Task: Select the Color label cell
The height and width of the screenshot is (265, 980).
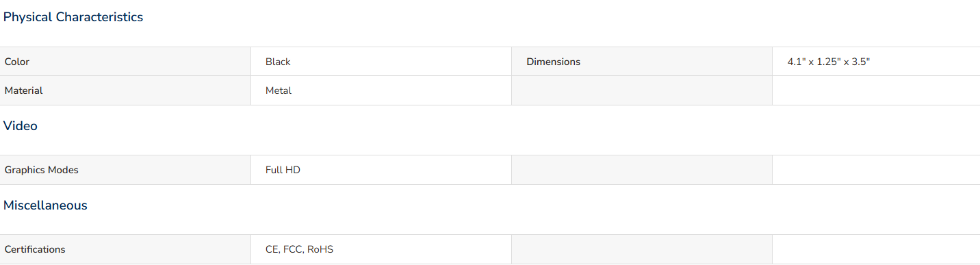Action: [125, 62]
